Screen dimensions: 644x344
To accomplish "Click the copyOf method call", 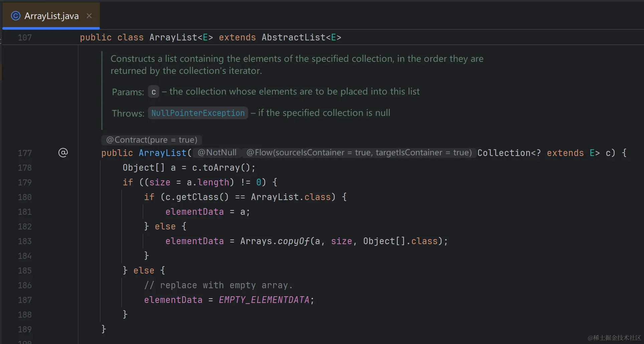I will click(294, 241).
